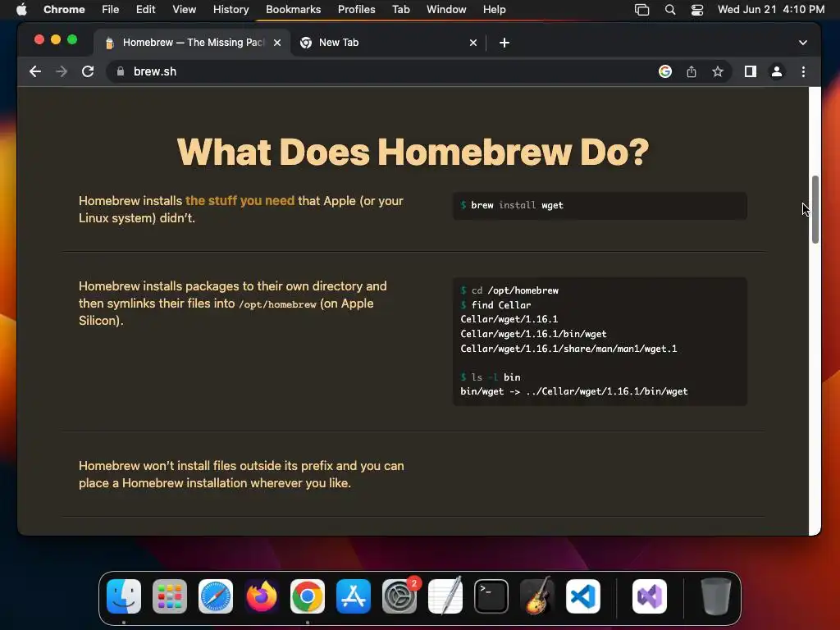View site info via the lock icon
This screenshot has width=840, height=630.
tap(121, 71)
